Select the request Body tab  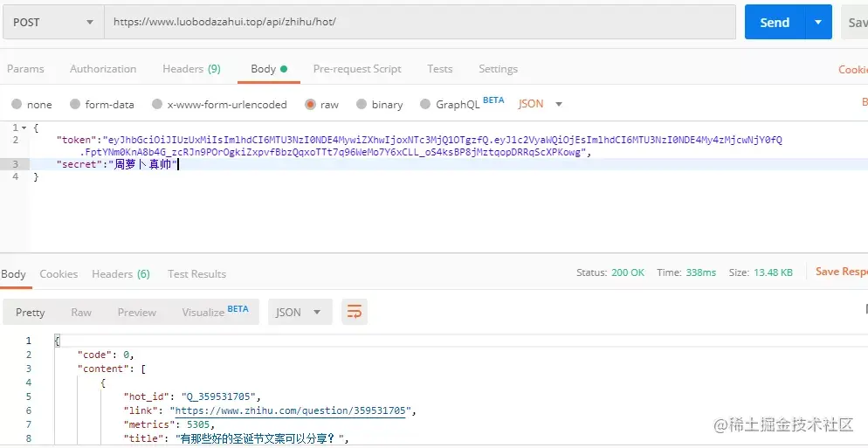click(x=269, y=69)
